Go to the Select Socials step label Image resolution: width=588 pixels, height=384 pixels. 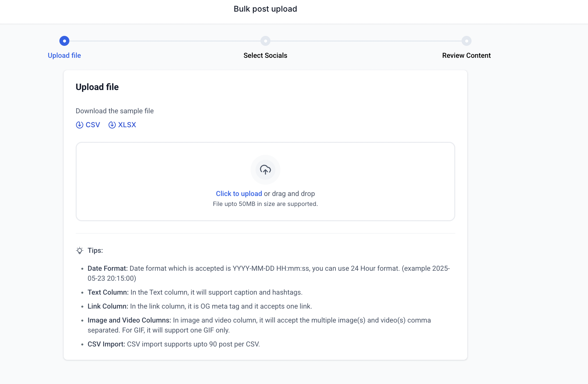[x=265, y=55]
